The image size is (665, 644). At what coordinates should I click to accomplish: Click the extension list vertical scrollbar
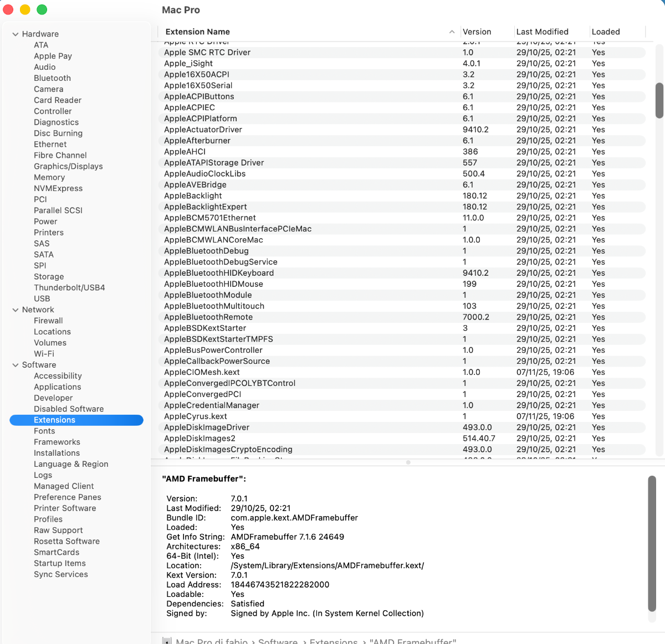click(659, 101)
